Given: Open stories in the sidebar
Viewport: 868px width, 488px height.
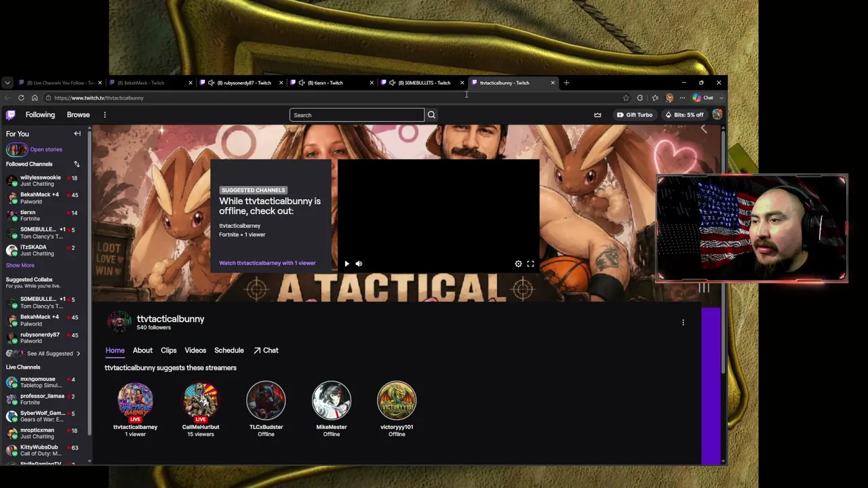Looking at the screenshot, I should click(45, 149).
